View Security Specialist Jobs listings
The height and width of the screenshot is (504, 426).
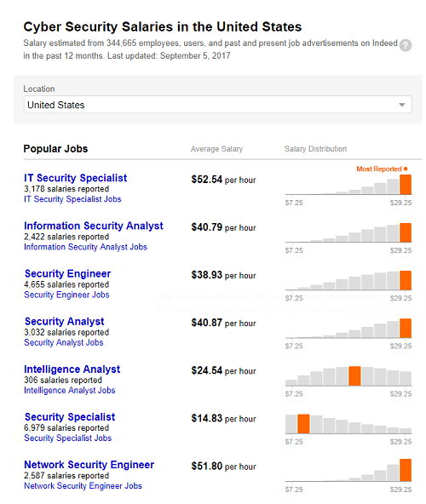(68, 438)
